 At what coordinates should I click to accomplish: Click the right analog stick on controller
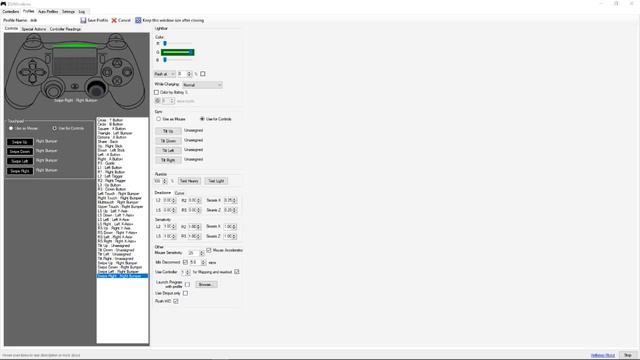[x=96, y=88]
